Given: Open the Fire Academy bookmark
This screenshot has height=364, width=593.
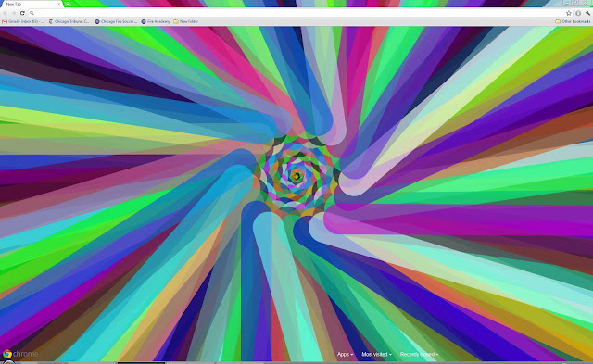Looking at the screenshot, I should click(x=156, y=21).
